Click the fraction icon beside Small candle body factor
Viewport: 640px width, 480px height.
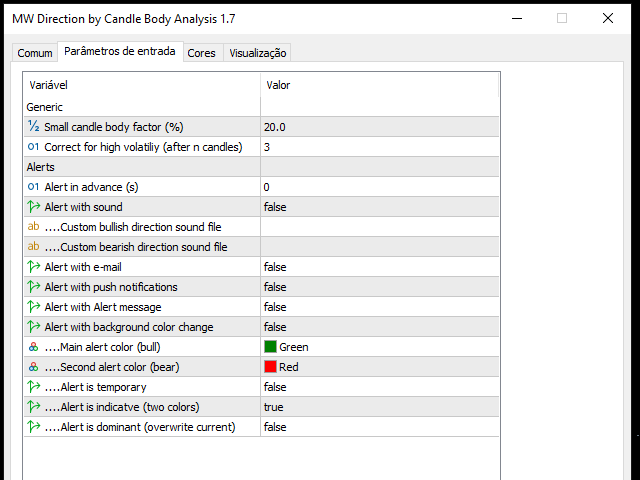pyautogui.click(x=33, y=126)
